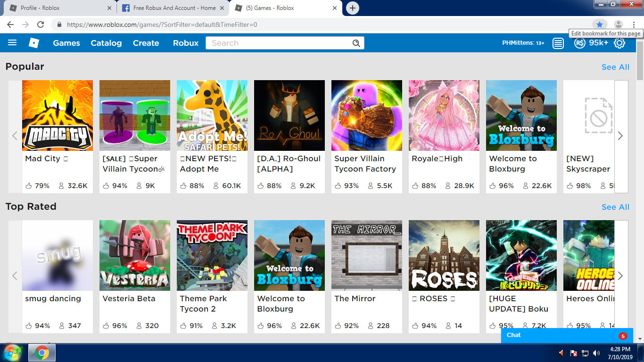Viewport: 644px width, 362px height.
Task: Close the (5) Games - Roblox tab
Action: (335, 8)
